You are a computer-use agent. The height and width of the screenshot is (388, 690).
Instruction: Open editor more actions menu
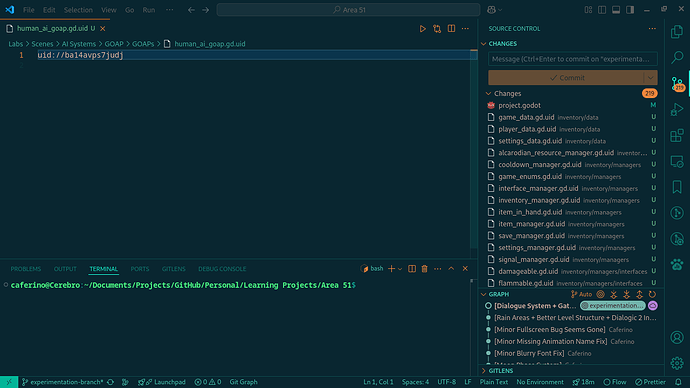tap(465, 29)
